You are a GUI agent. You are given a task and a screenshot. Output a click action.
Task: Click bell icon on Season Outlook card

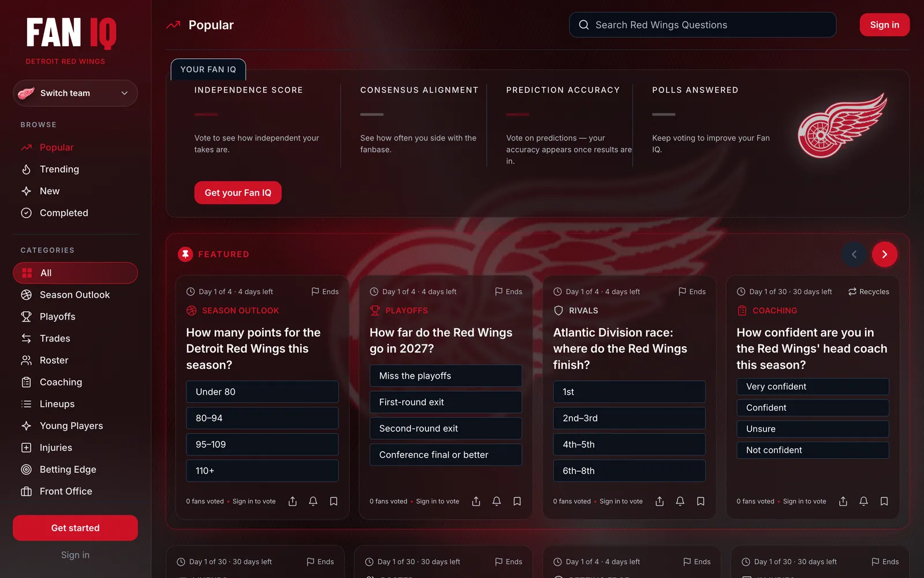point(313,501)
